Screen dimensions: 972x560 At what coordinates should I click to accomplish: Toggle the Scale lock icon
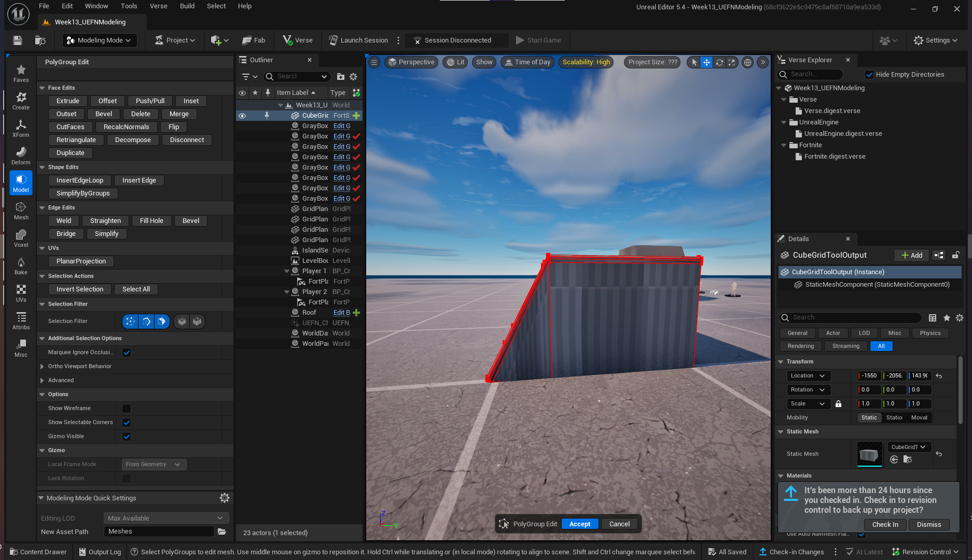point(838,404)
